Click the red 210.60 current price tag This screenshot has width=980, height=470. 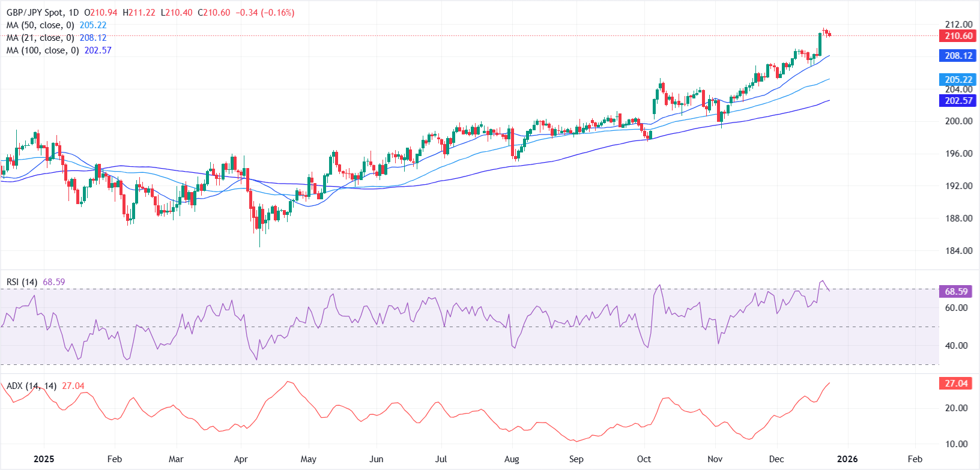tap(958, 36)
